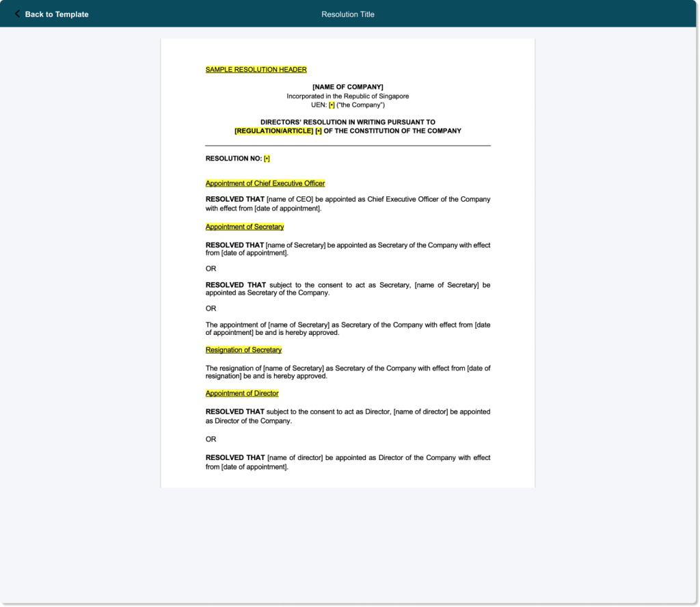700x607 pixels.
Task: Click the OR separator under Appointment of Director
Action: coord(211,440)
